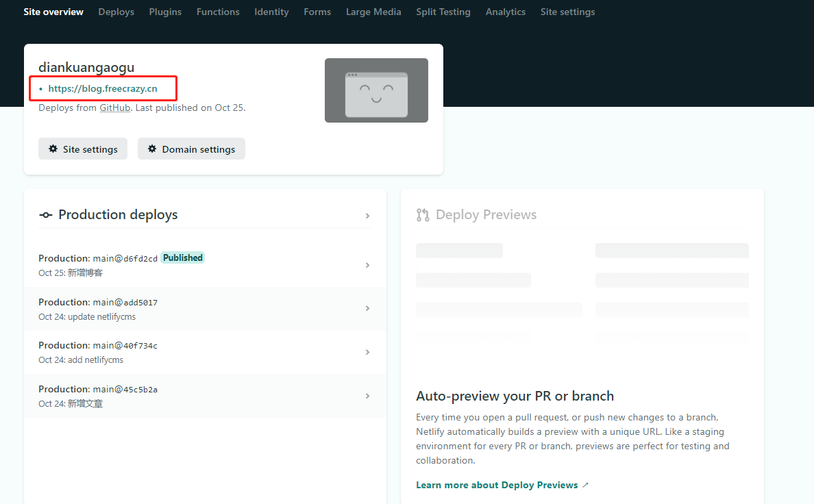Click the gear icon in Site settings button

point(53,149)
